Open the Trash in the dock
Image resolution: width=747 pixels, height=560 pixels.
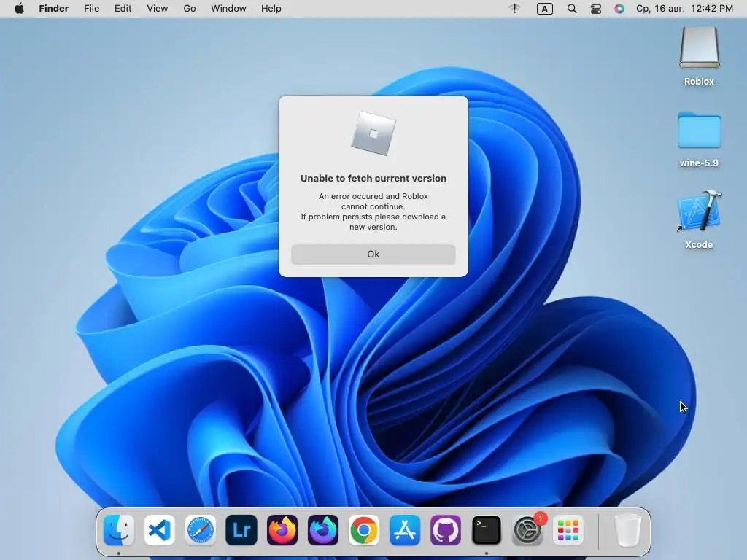click(x=628, y=530)
